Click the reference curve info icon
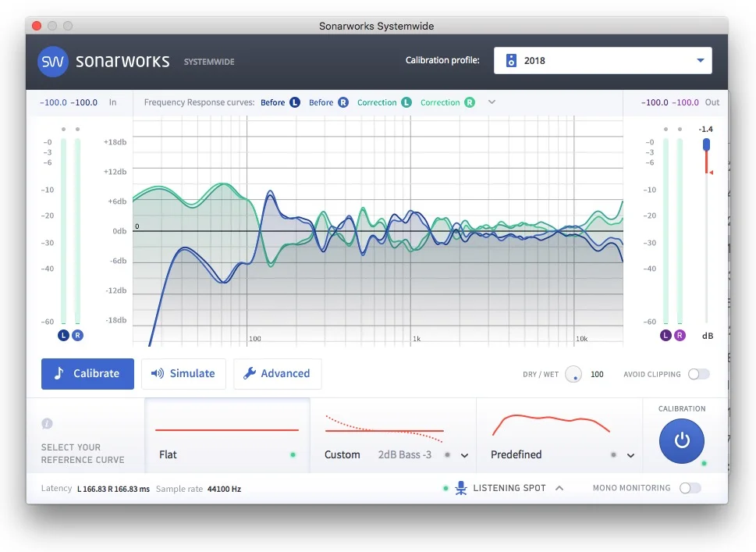Viewport: 756px width, 552px height. (x=47, y=423)
